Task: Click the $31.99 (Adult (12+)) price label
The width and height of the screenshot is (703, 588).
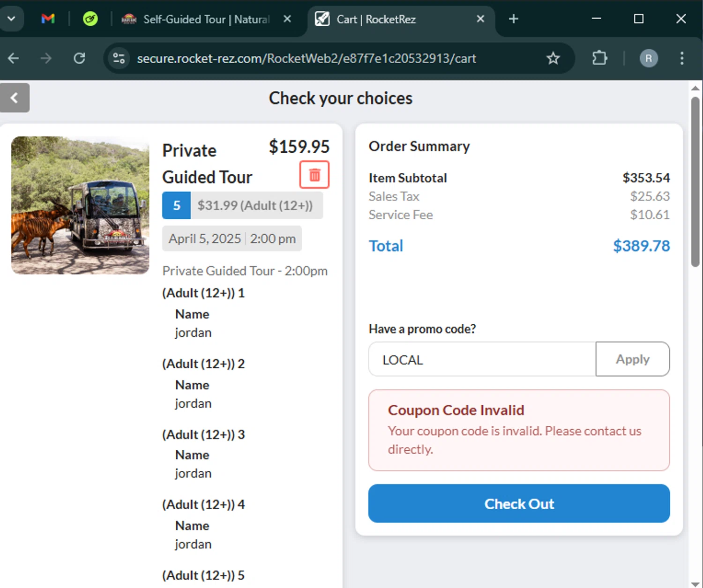Action: click(x=255, y=206)
